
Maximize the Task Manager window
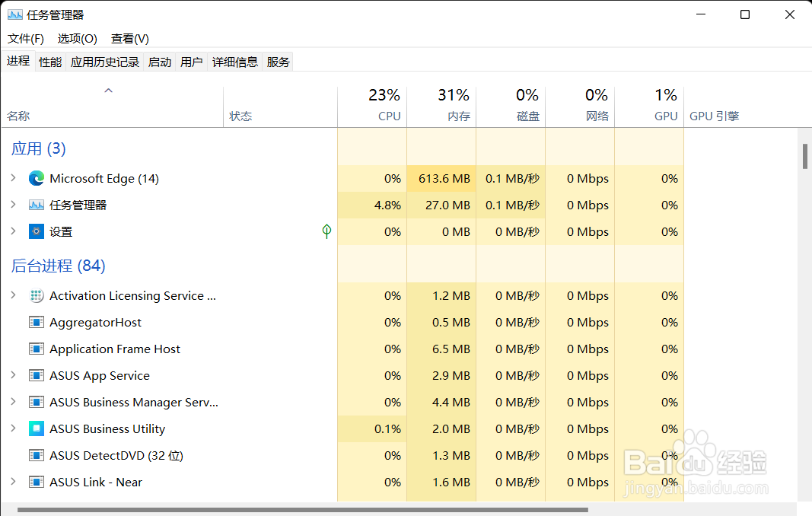(745, 14)
